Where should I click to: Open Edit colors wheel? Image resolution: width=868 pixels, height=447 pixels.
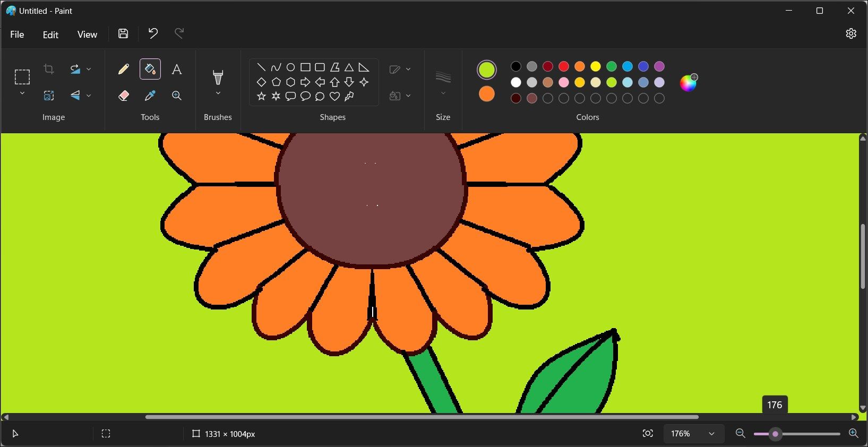click(x=689, y=83)
